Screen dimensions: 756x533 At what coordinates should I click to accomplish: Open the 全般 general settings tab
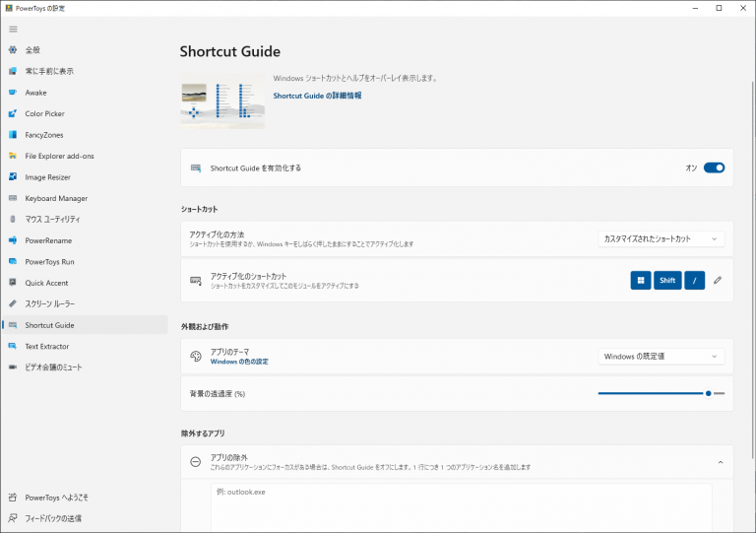click(x=32, y=50)
